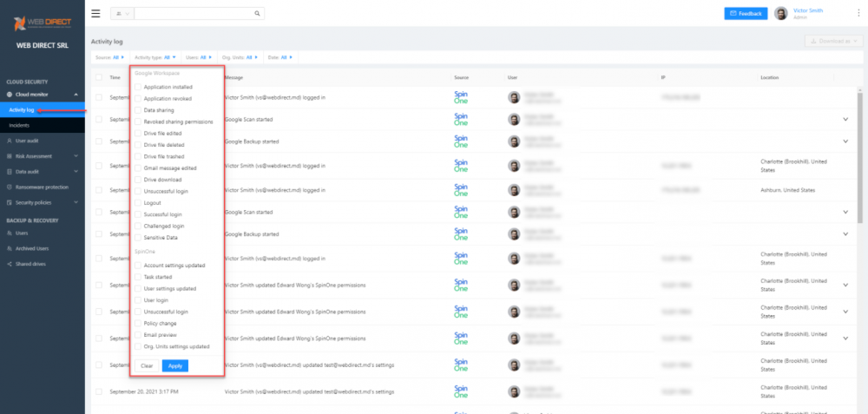Check the Drive download filter
The image size is (868, 414).
(x=138, y=180)
